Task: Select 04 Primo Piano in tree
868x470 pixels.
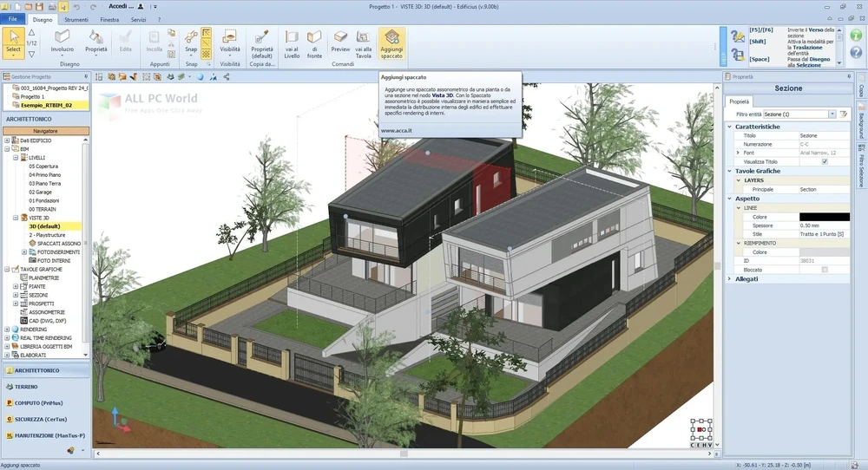Action: click(x=44, y=174)
